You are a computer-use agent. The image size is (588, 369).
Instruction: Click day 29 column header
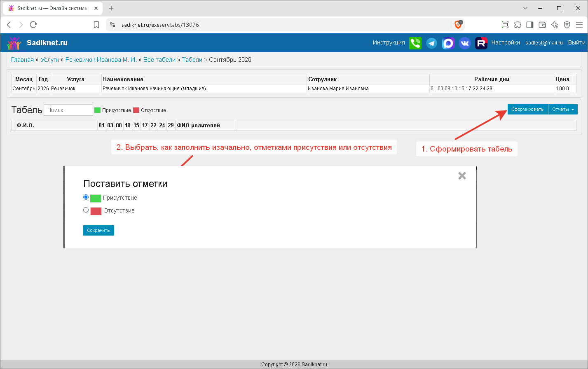pos(171,125)
